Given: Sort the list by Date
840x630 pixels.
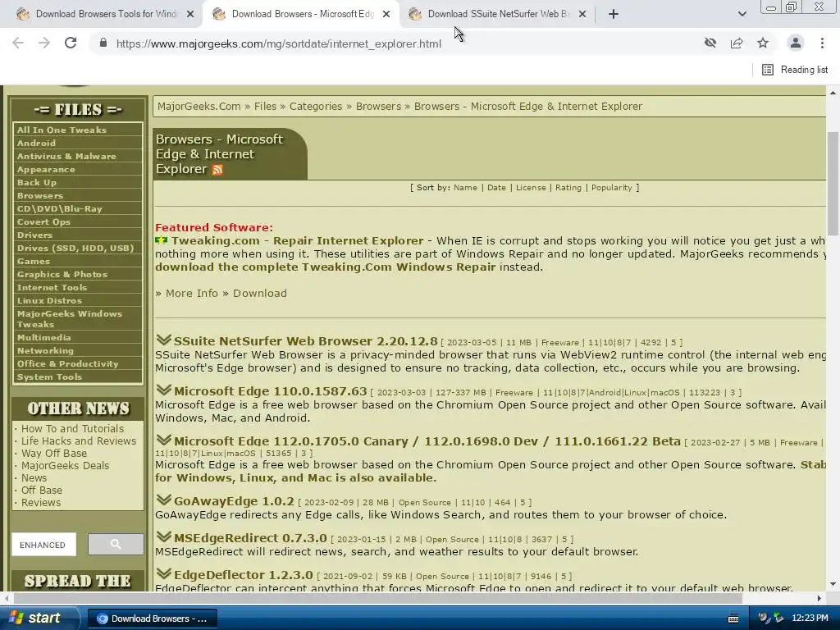Looking at the screenshot, I should coord(496,188).
